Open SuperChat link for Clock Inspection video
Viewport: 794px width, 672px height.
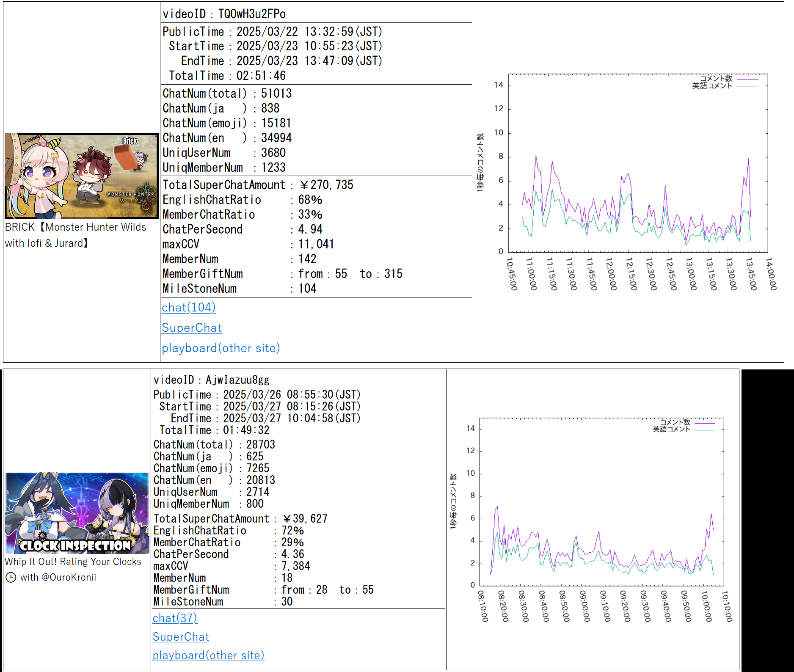(x=181, y=636)
